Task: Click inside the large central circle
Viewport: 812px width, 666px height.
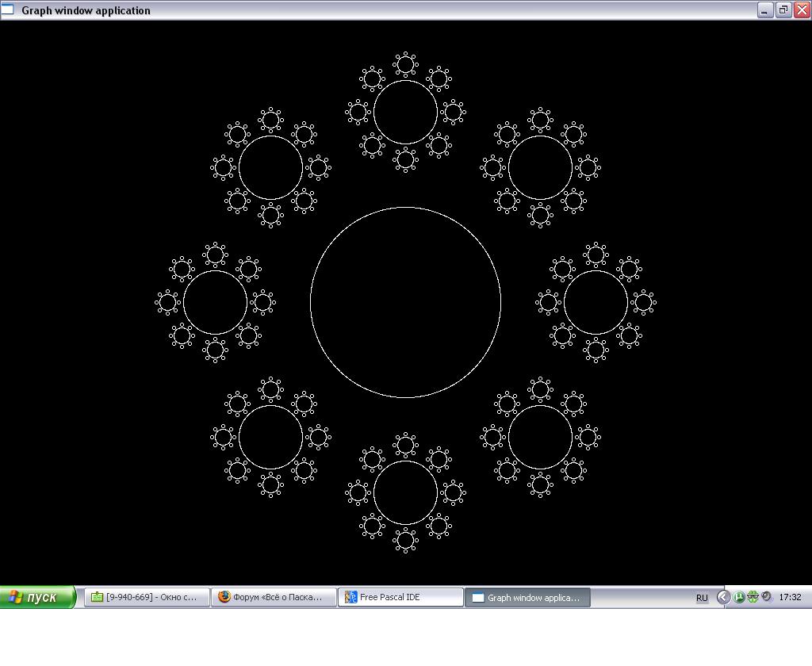Action: [x=405, y=302]
